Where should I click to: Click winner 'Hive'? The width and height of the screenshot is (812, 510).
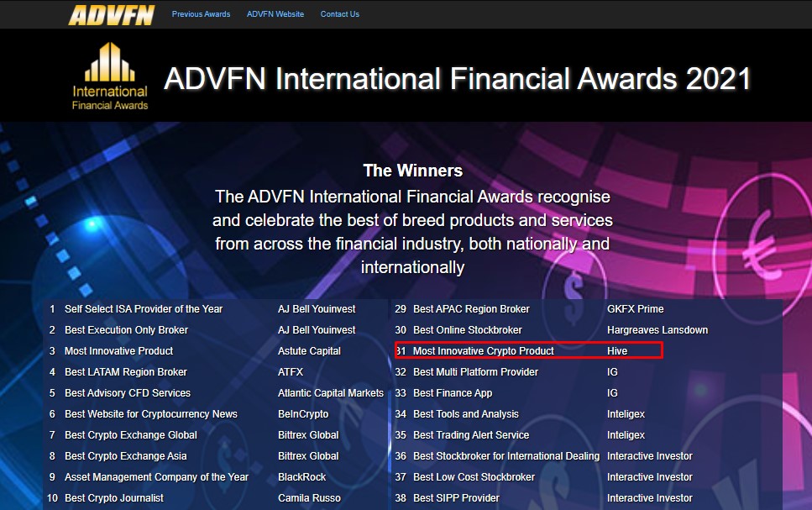[617, 351]
